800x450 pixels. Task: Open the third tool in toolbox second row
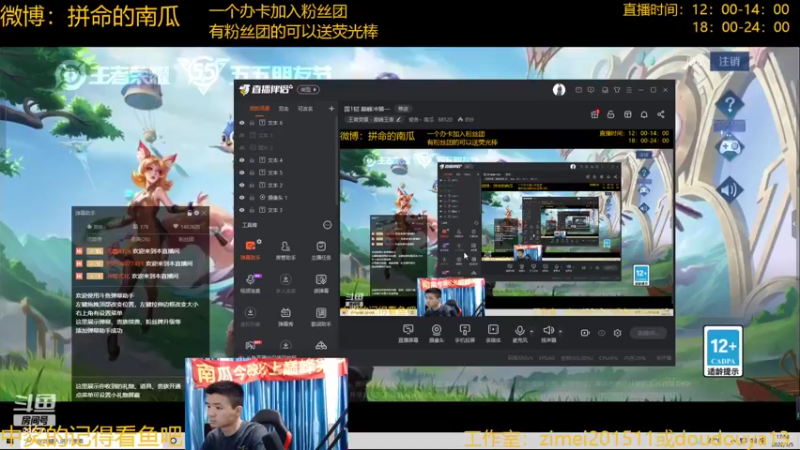[321, 283]
